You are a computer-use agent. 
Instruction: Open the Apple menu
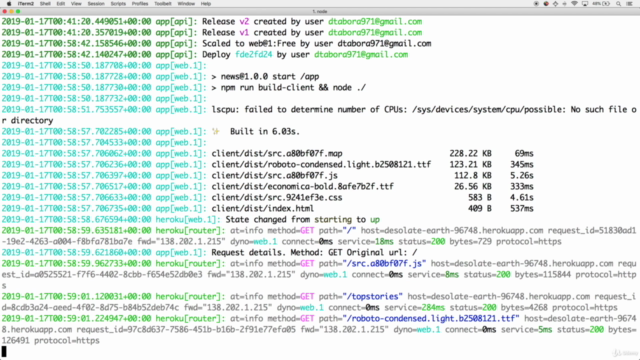click(9, 4)
